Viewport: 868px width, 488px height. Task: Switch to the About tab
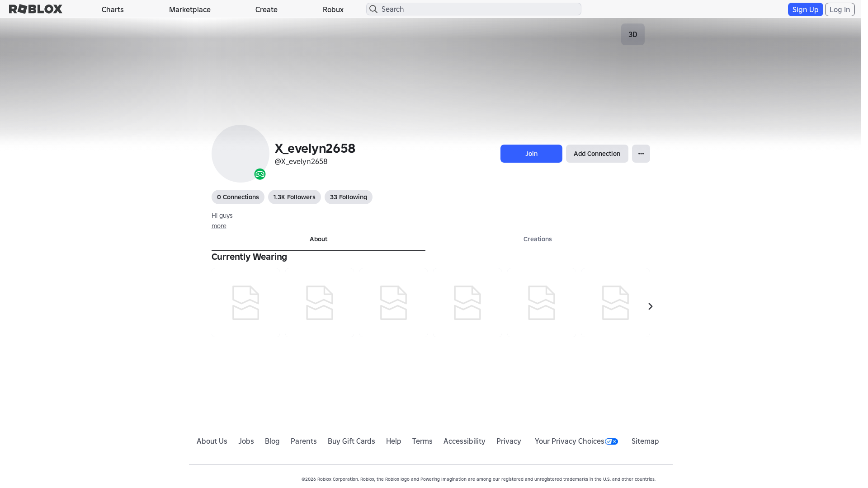[x=318, y=239]
